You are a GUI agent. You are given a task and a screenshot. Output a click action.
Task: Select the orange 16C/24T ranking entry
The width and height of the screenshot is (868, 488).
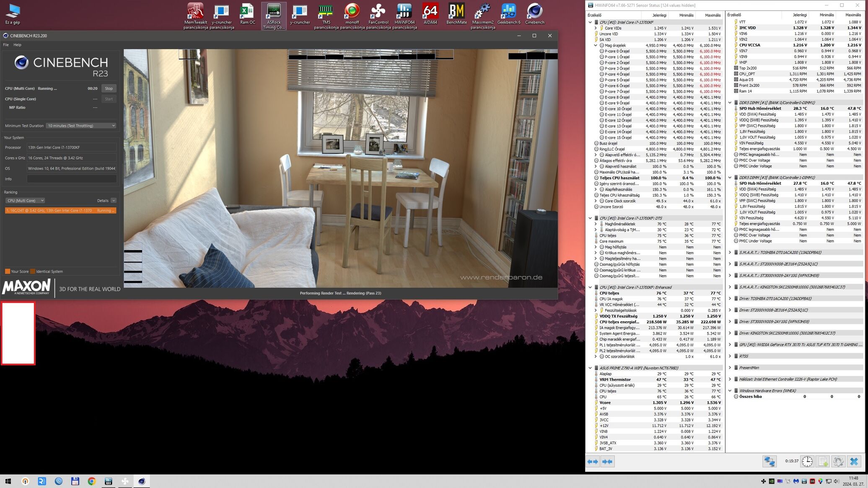[x=61, y=210]
